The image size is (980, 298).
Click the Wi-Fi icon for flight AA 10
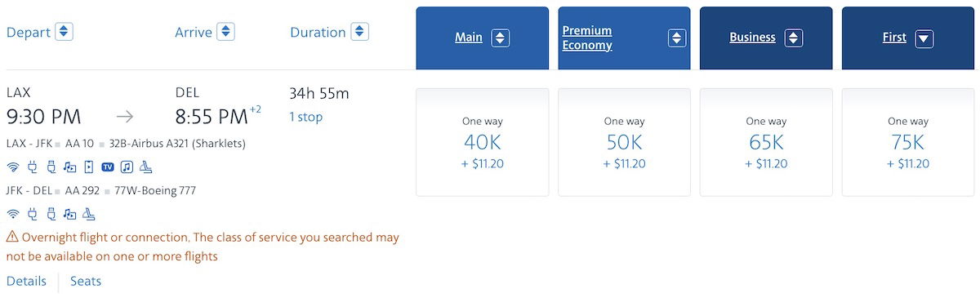click(x=13, y=167)
